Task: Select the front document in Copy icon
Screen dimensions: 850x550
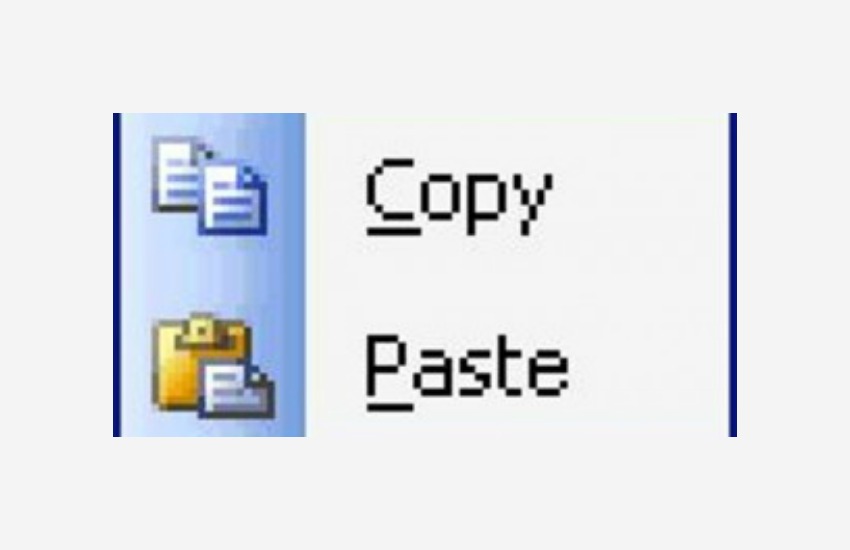Action: [233, 200]
